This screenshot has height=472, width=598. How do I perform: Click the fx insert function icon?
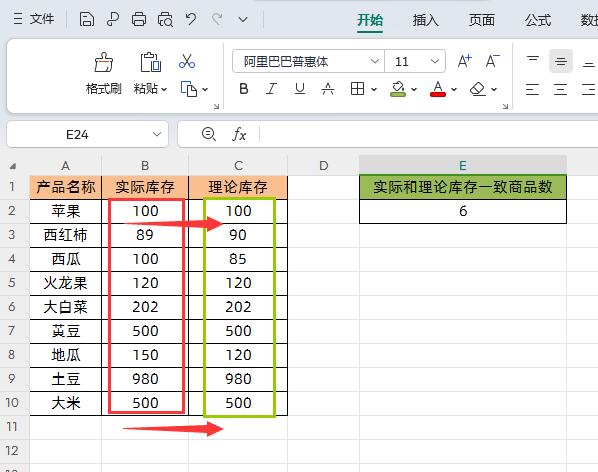[x=239, y=134]
